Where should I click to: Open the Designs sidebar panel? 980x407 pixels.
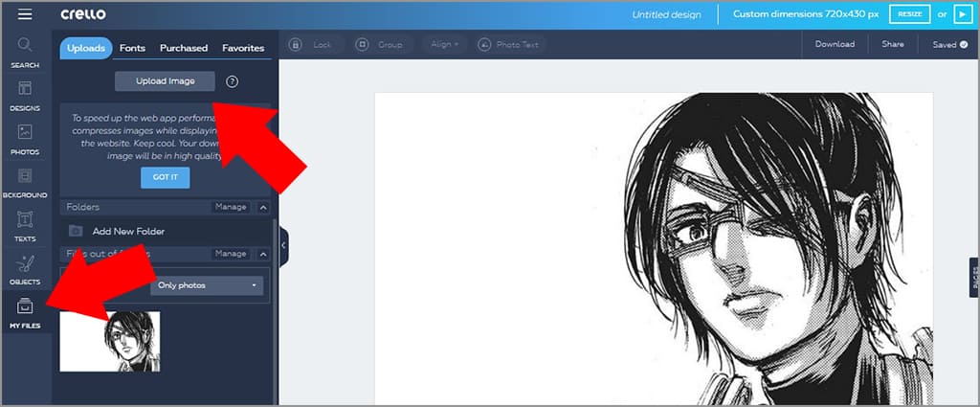point(25,96)
